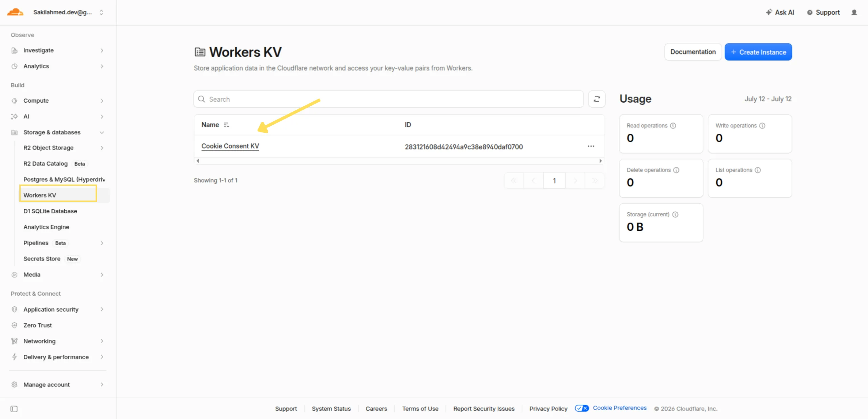Click the table horizontal scrollbar
The height and width of the screenshot is (419, 868).
(399, 161)
